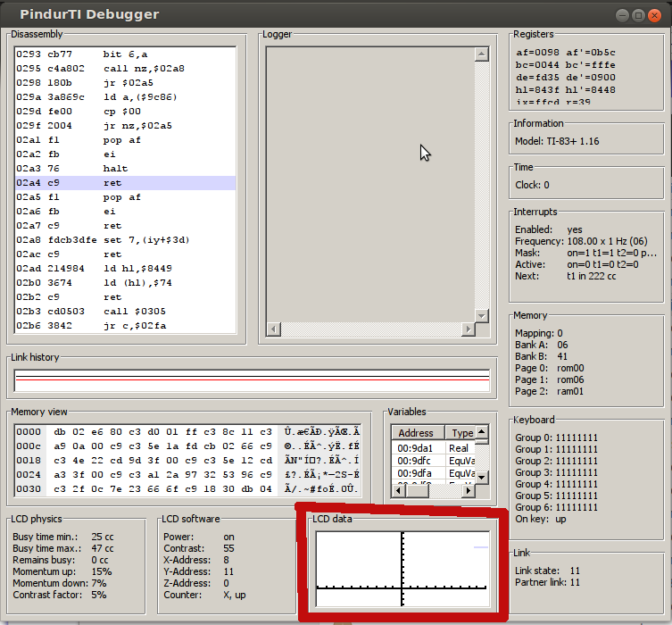
Task: Select disassembly line 02ad ld hl,$8449
Action: point(125,269)
